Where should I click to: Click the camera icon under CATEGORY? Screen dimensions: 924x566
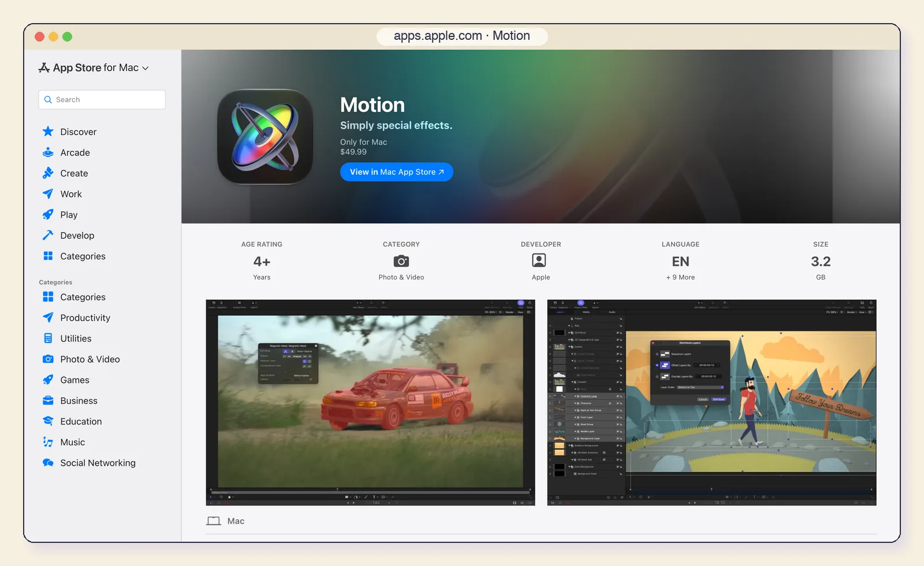point(401,261)
